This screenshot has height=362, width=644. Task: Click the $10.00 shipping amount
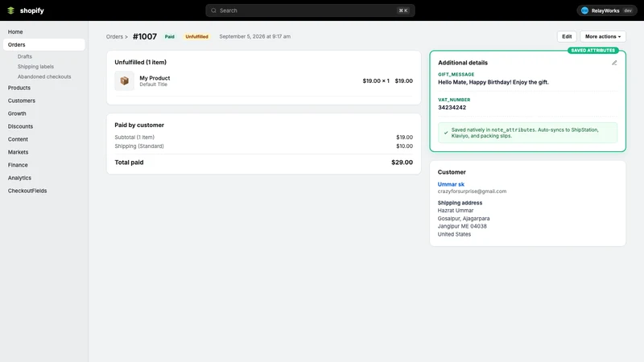[405, 146]
